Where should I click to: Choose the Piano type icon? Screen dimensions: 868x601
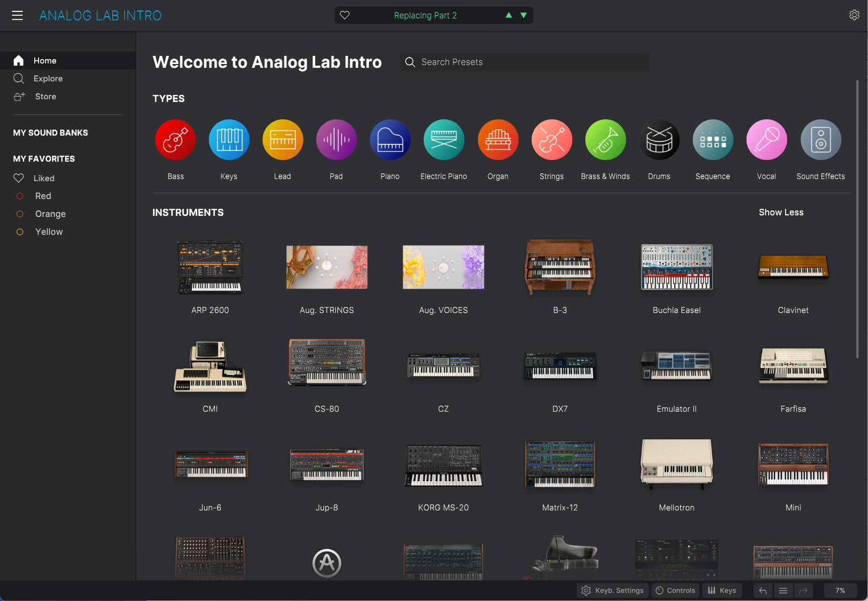click(x=390, y=140)
